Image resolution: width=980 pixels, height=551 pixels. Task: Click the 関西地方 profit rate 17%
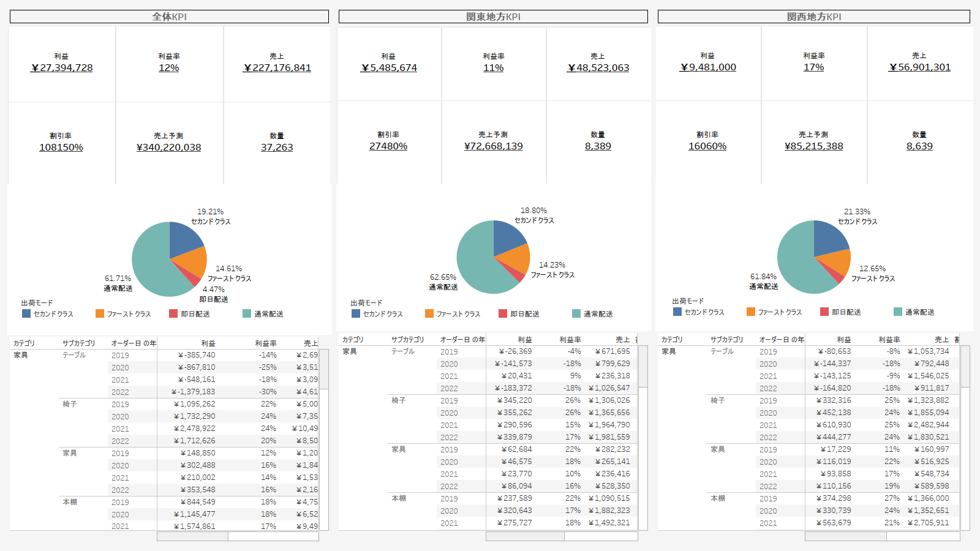(x=813, y=67)
